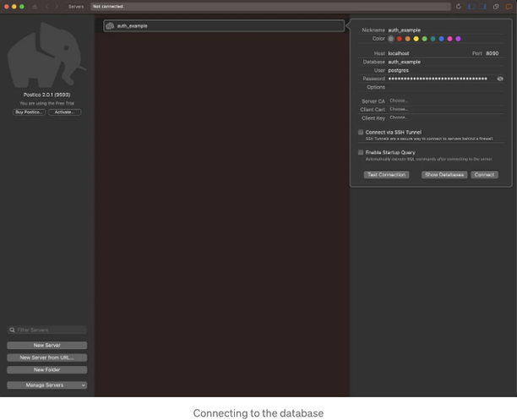Choose a Client Cert file
The width and height of the screenshot is (517, 420).
[x=399, y=109]
